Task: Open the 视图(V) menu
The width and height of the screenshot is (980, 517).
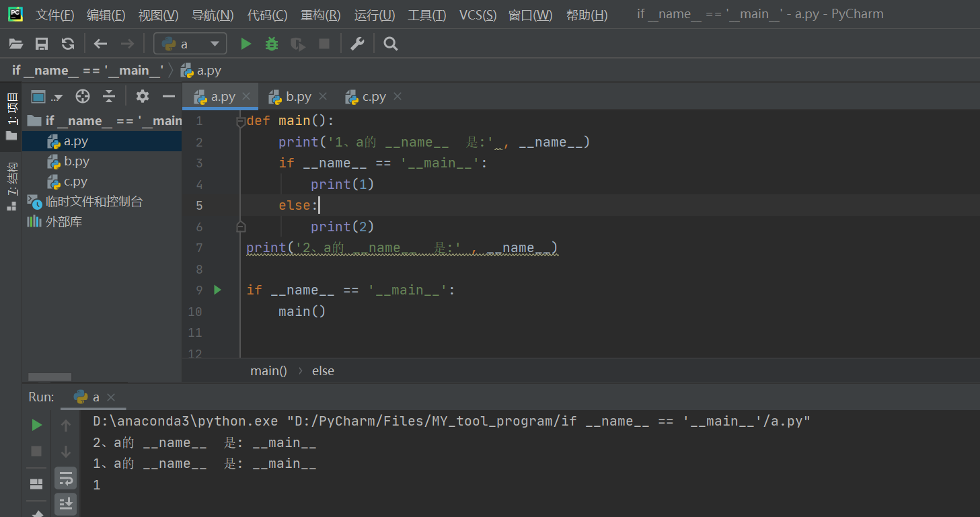Action: 159,15
